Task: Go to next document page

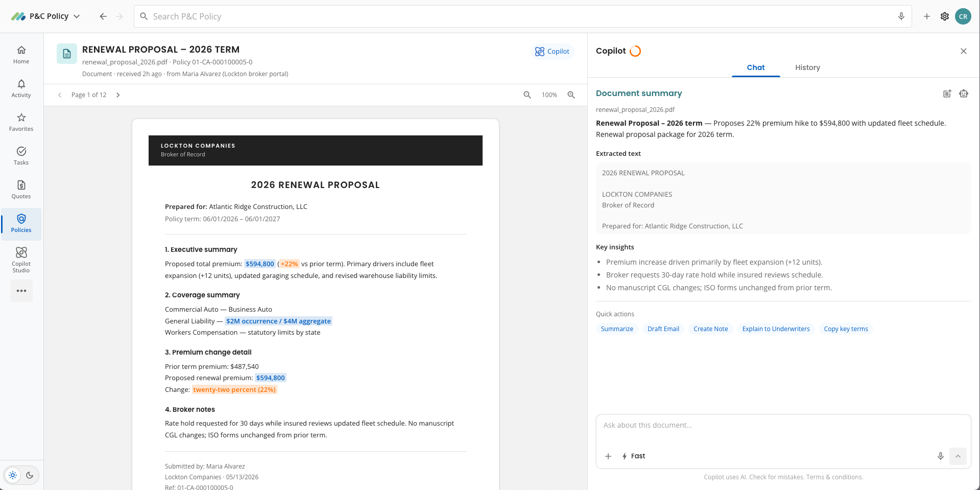Action: 118,95
